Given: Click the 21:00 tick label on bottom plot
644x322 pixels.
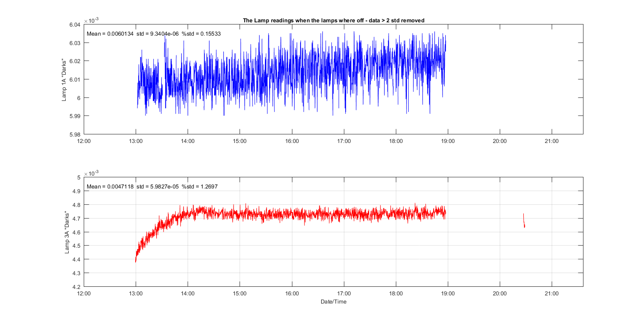Looking at the screenshot, I should (x=552, y=294).
